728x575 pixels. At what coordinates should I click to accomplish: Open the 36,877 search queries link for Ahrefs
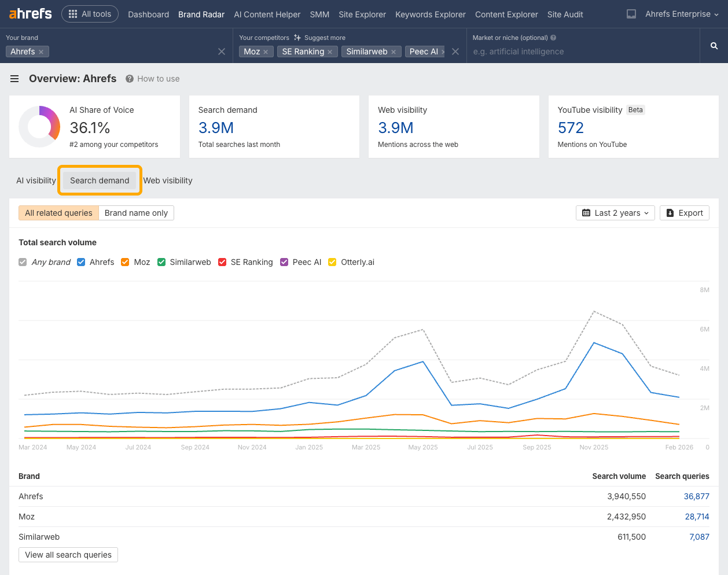[697, 496]
